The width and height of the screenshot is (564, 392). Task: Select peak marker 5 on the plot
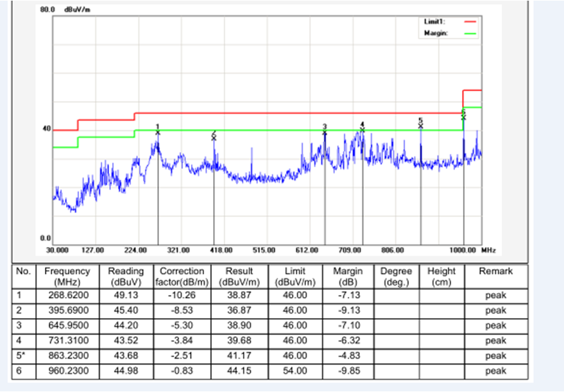420,124
